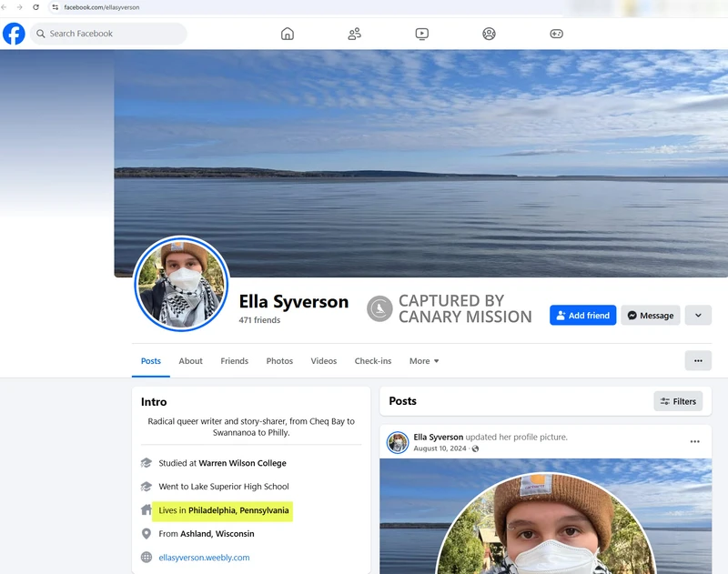Click the "Ella Syverson" profile name heading

(x=294, y=302)
